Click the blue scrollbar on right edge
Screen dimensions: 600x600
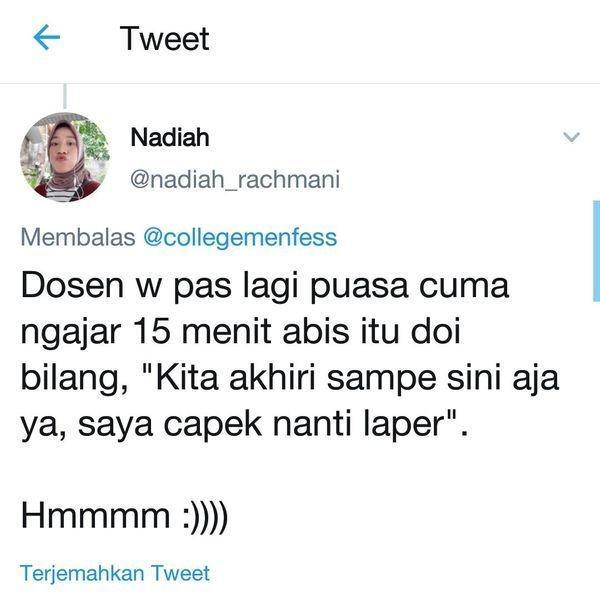(596, 251)
